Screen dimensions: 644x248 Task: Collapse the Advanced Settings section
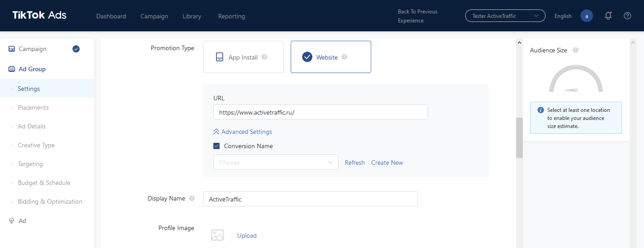pyautogui.click(x=242, y=132)
